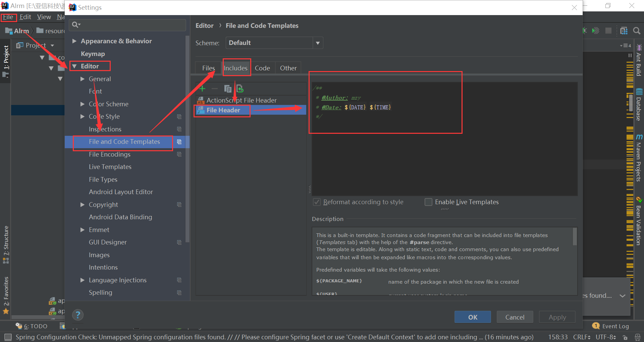Click project-level icon beside File and Code Templates

(x=179, y=142)
